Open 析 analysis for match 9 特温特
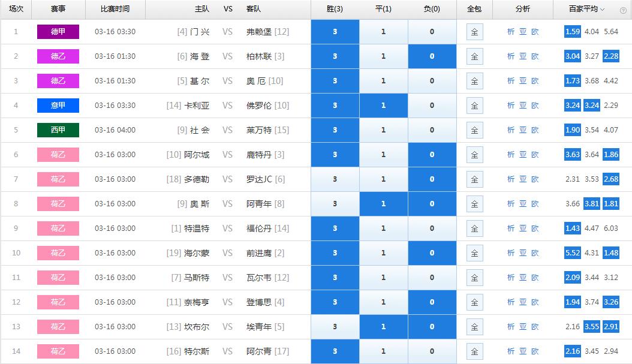Viewport: 632px width, 364px height. pos(511,228)
